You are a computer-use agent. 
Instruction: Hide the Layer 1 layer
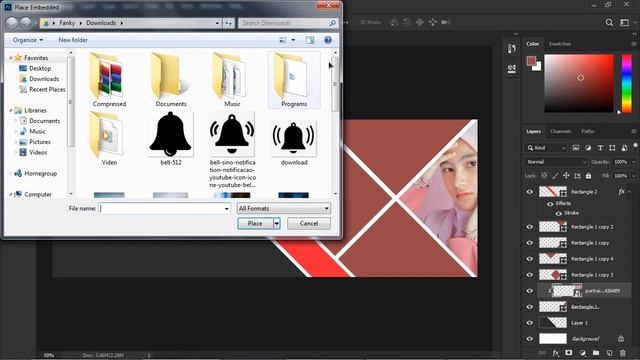(530, 323)
